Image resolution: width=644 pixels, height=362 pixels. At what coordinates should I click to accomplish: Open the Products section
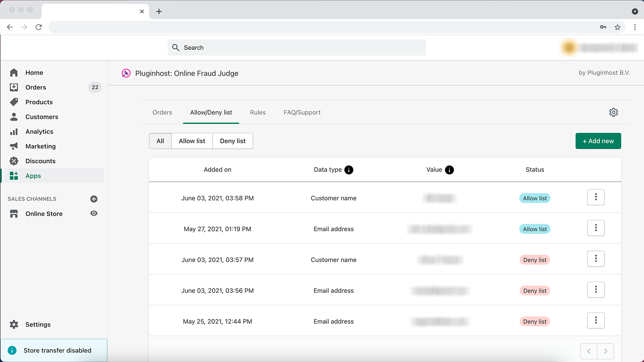tap(39, 102)
